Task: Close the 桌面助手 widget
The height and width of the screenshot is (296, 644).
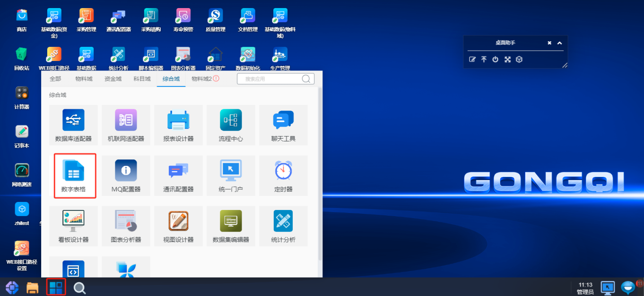Action: (x=549, y=43)
